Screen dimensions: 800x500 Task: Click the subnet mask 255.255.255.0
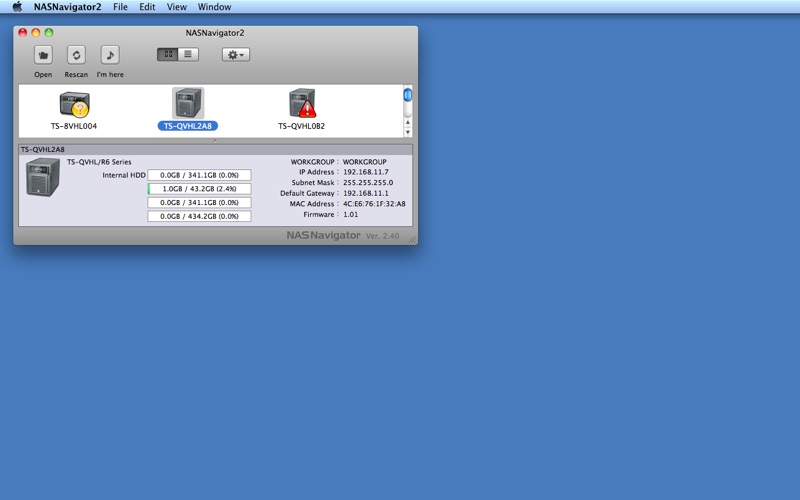(x=368, y=183)
